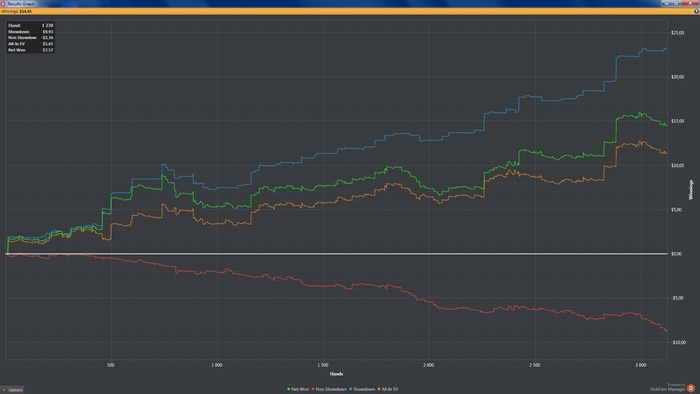Maximize the Results Graph window
Viewport: 700px width, 394px height.
click(x=676, y=3)
